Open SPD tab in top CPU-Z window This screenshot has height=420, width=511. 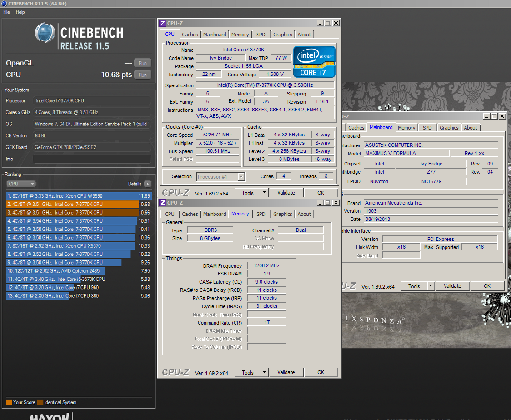coord(261,35)
